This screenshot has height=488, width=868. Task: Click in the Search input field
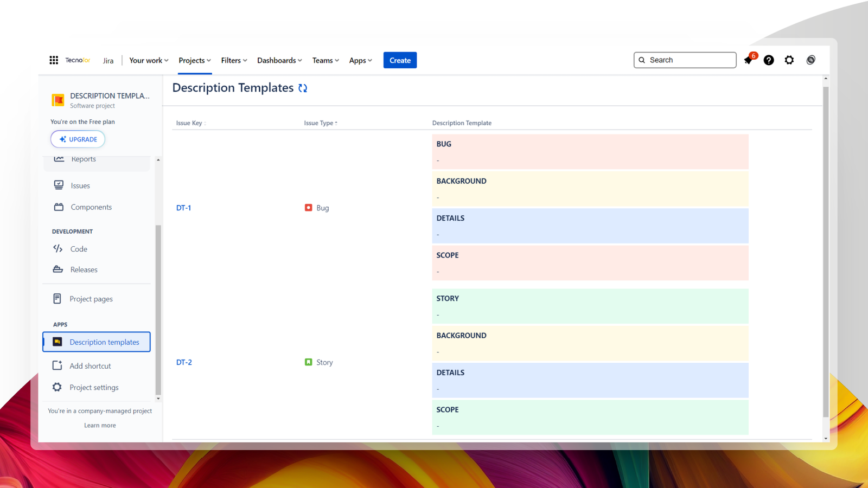(685, 60)
